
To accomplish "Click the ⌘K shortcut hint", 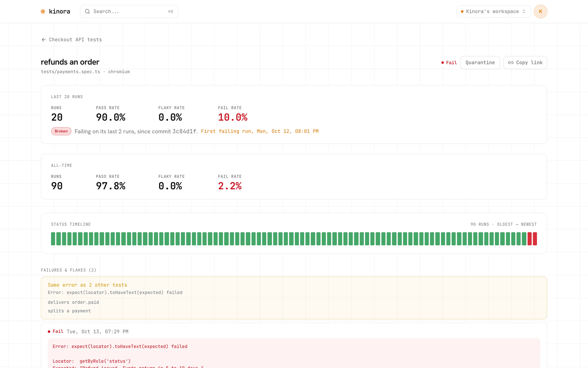I will [x=170, y=11].
